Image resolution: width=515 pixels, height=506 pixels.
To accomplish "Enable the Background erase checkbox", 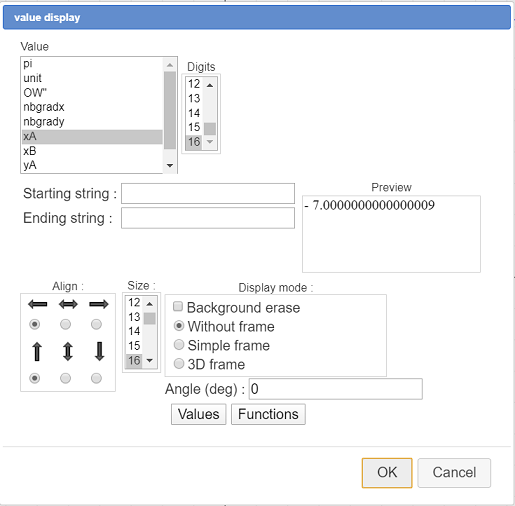I will [178, 306].
